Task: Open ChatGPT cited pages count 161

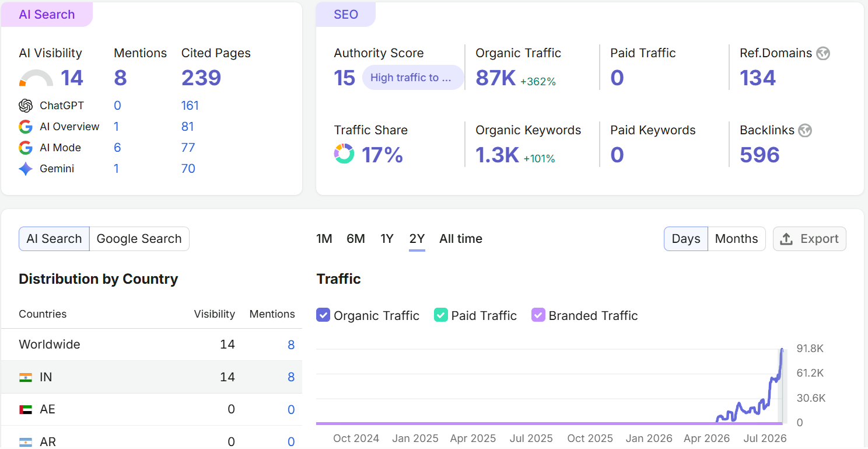Action: point(190,106)
